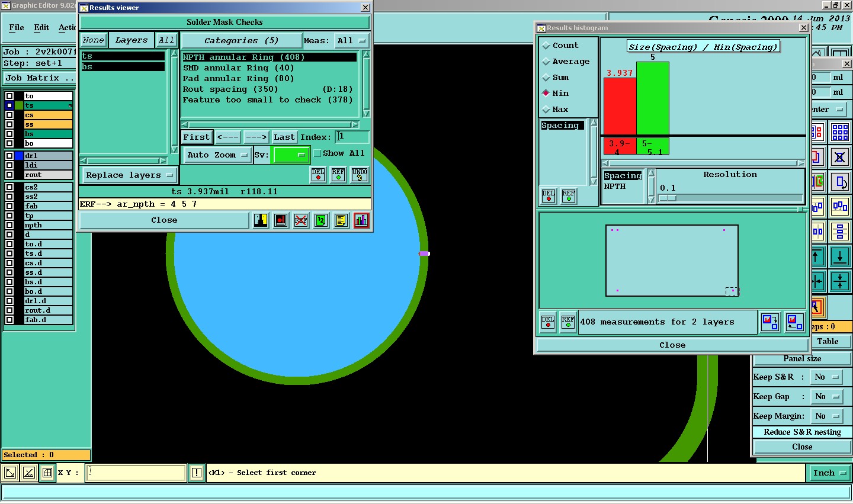The height and width of the screenshot is (504, 853).
Task: Toggle the checkbox of layer npth
Action: tap(9, 225)
